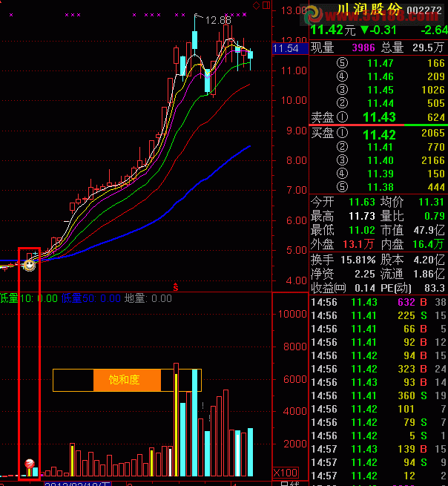Click the 12.88 high price annotation
The height and width of the screenshot is (486, 448).
[218, 21]
